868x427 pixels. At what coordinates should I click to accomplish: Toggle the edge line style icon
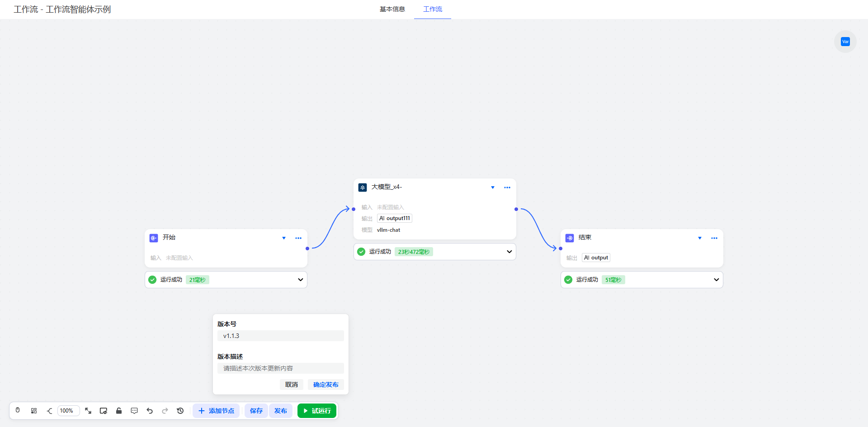tap(49, 411)
